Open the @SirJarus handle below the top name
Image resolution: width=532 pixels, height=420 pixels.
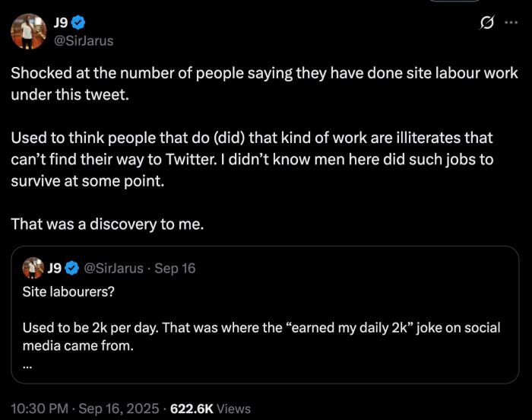(x=84, y=40)
